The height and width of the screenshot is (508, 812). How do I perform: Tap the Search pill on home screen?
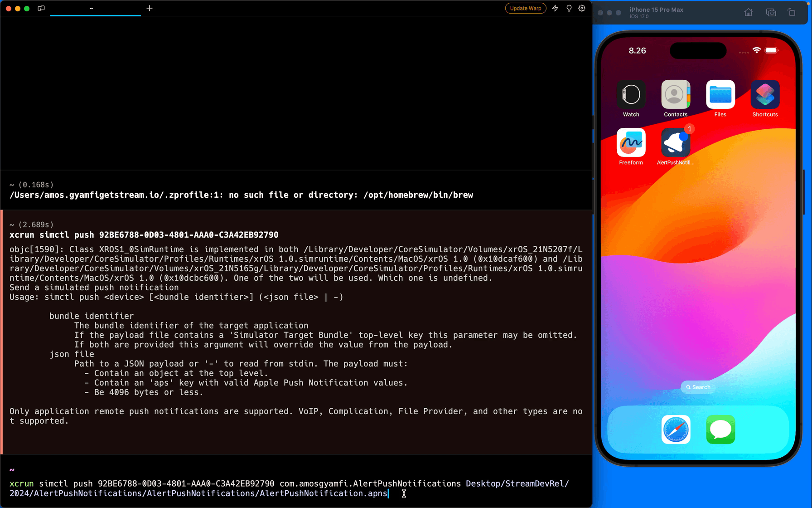tap(698, 387)
